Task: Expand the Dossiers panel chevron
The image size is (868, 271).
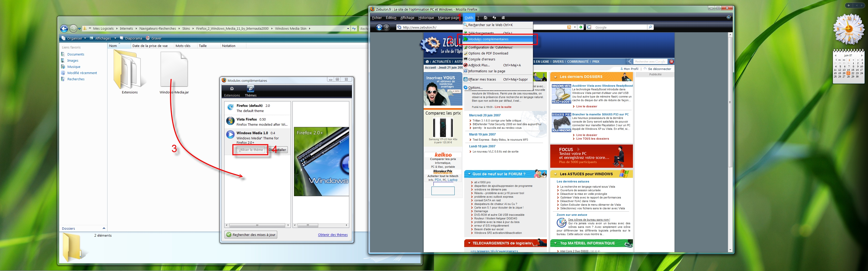Action: point(104,228)
